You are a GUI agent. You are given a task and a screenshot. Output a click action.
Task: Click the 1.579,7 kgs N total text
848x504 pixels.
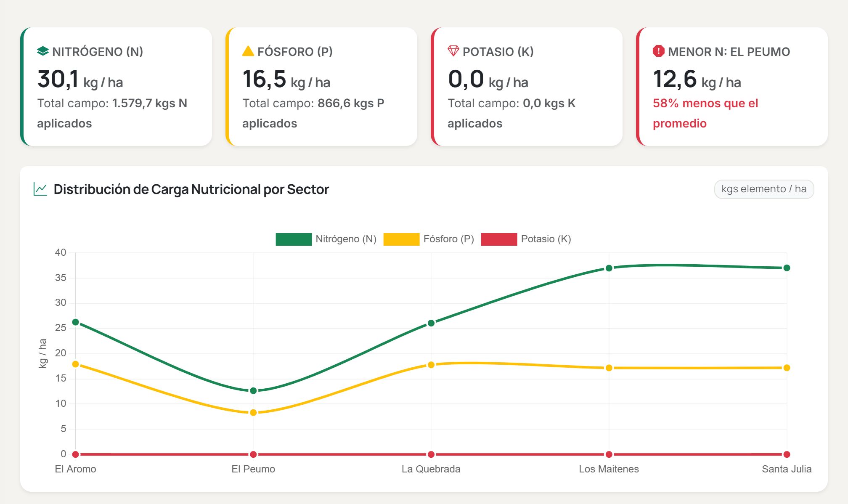[150, 103]
